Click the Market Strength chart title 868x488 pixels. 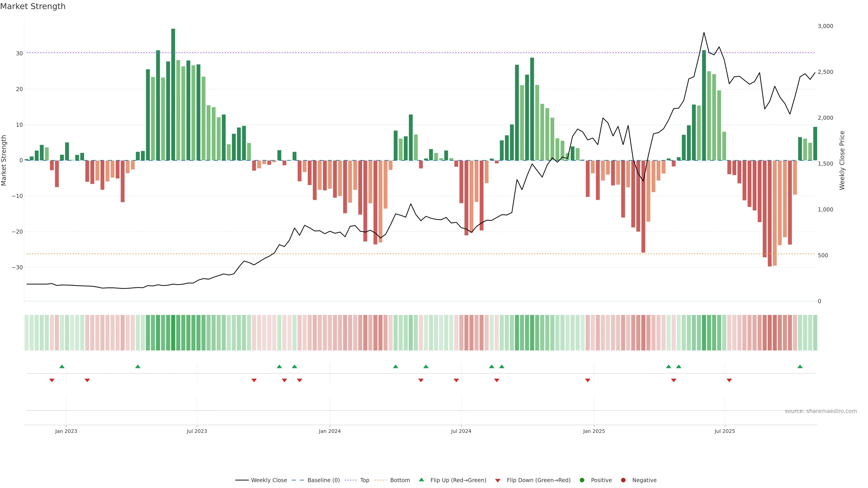pos(33,6)
